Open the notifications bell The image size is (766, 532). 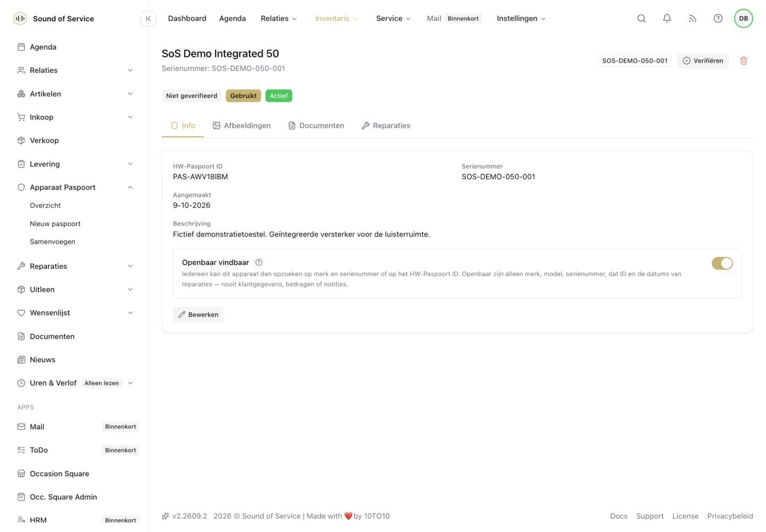pos(667,19)
